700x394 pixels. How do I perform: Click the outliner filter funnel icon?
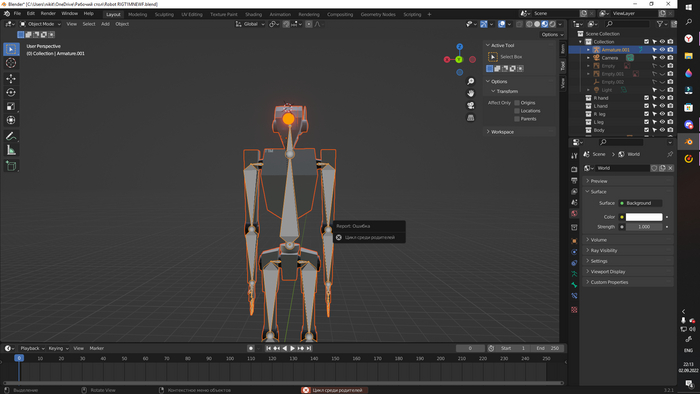(x=660, y=24)
